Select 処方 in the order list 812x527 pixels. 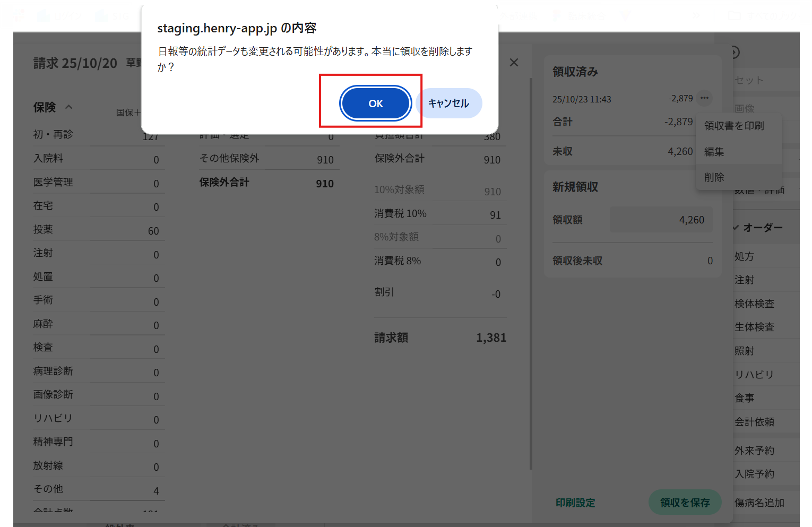(x=744, y=256)
